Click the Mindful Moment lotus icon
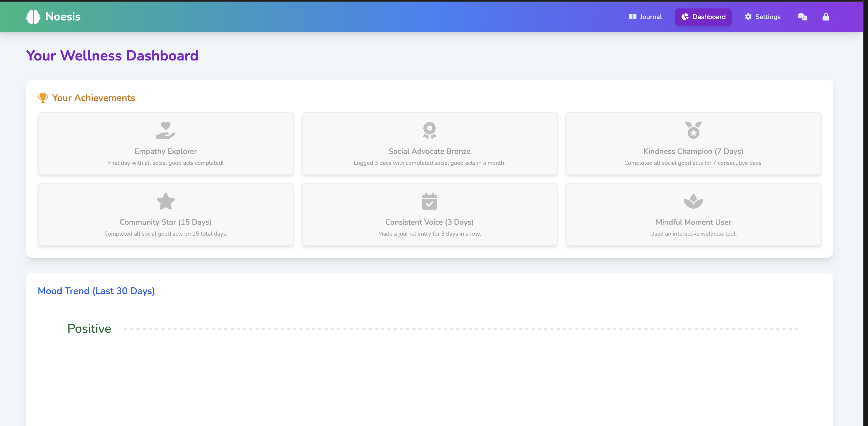Viewport: 868px width, 426px height. 693,201
